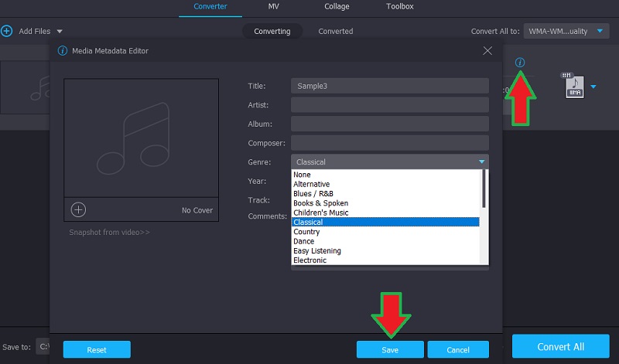Expand the output format arrow beside WMA icon

[593, 87]
